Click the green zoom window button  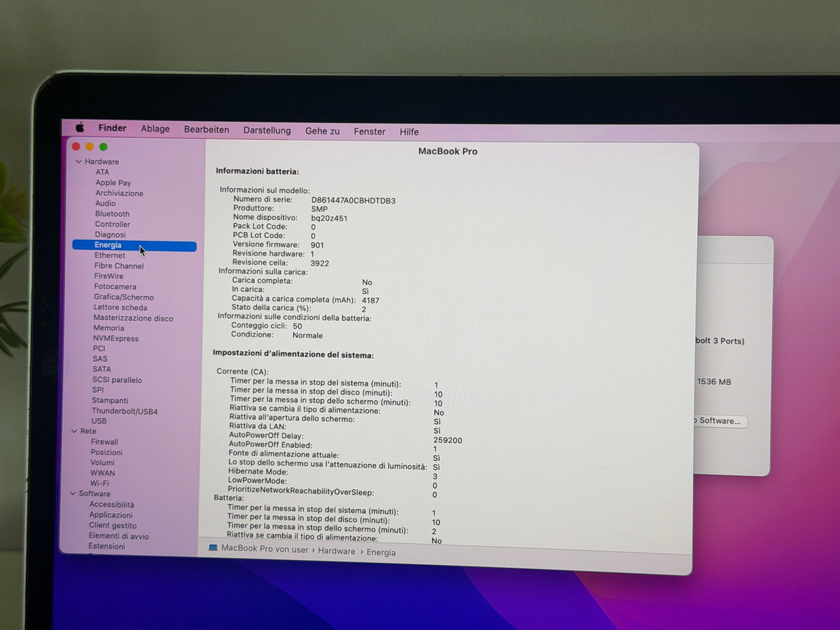104,147
